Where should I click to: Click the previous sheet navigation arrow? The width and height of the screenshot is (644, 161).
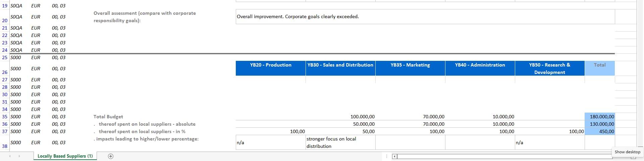(x=10, y=156)
